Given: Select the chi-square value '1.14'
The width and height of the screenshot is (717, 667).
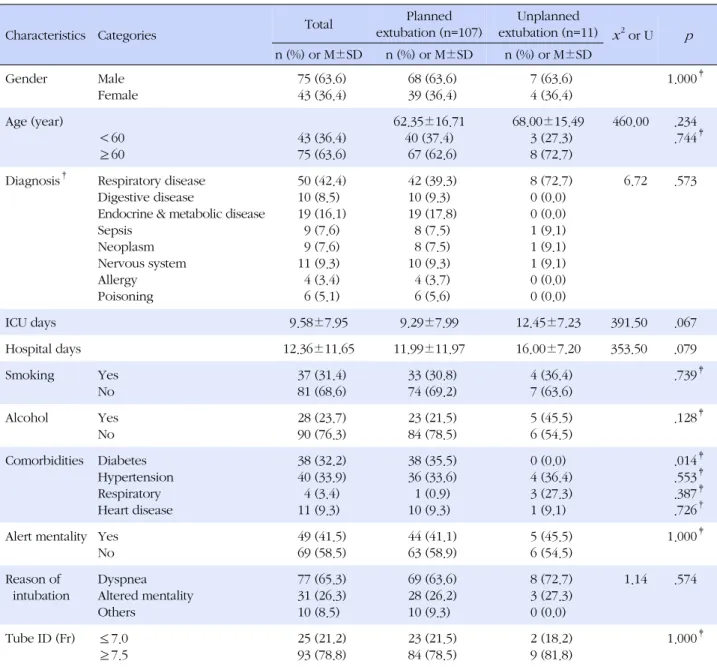Looking at the screenshot, I should pos(636,579).
